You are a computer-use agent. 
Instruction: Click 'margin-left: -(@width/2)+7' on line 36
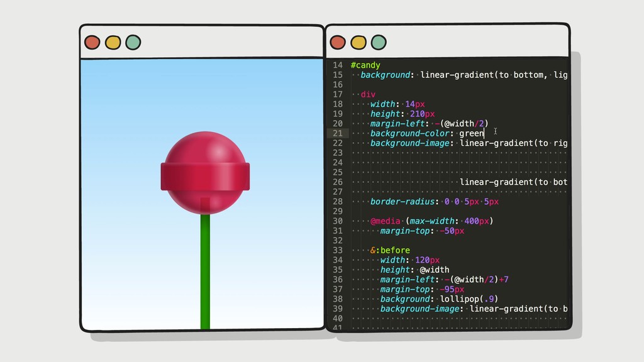pyautogui.click(x=445, y=280)
